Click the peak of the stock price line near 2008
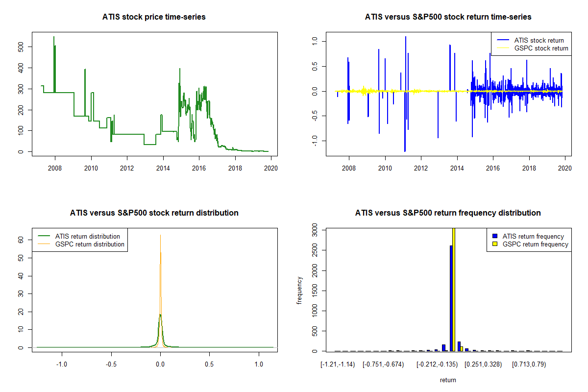 pos(54,37)
